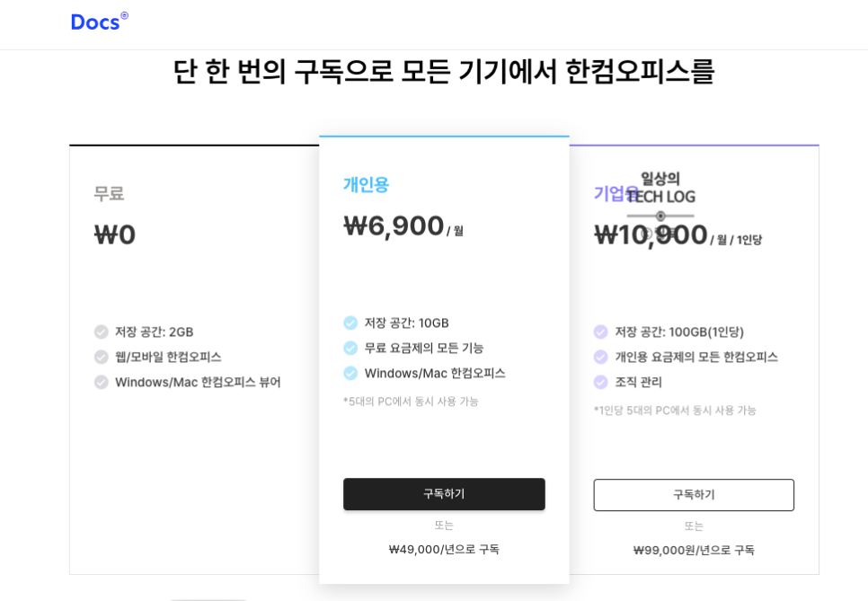This screenshot has width=868, height=601.
Task: Click purple checkmark beside 개인용 요금제의 모든 한컴오피스
Action: (600, 357)
